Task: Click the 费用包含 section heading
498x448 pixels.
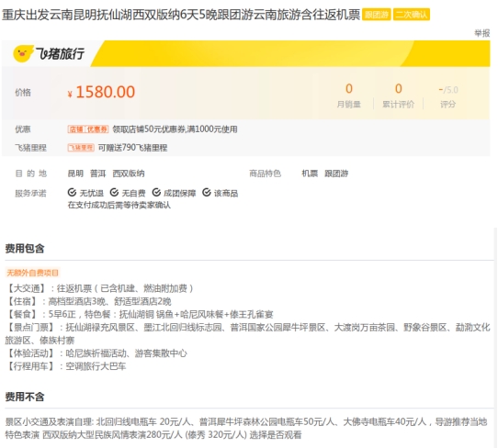Action: pyautogui.click(x=25, y=248)
